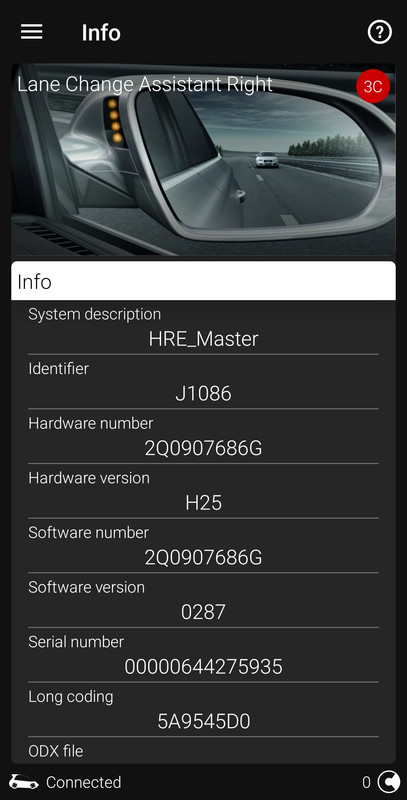Select the J1086 identifier value
This screenshot has height=800, width=407.
pos(204,394)
